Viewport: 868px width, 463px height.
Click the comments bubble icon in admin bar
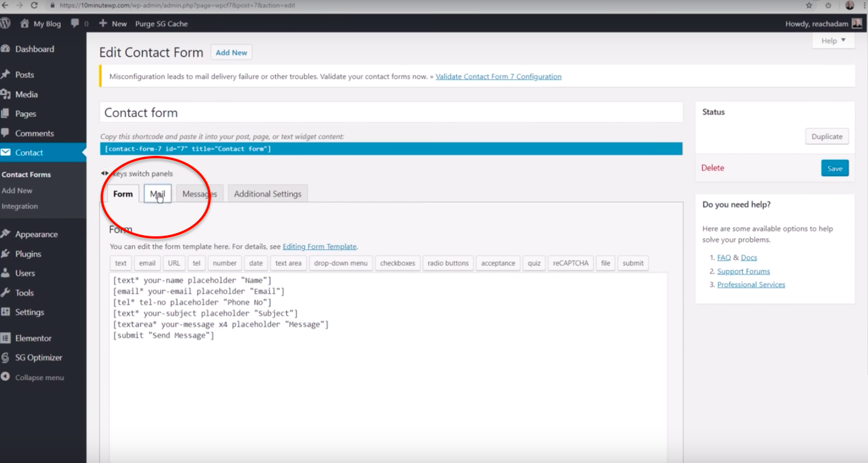click(75, 24)
